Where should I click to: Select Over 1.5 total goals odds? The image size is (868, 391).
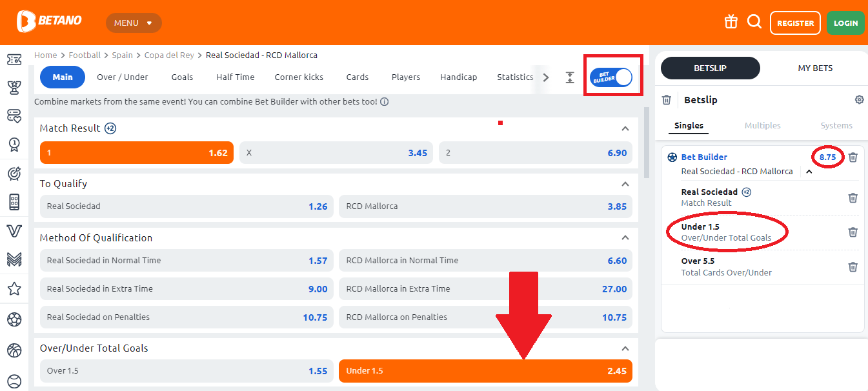point(187,371)
